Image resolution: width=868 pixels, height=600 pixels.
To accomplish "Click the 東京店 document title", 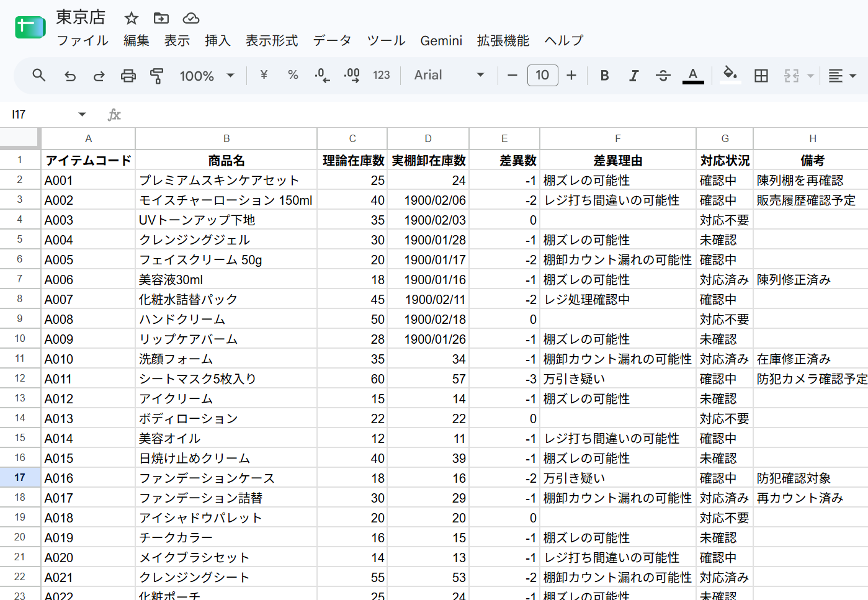I will 81,17.
